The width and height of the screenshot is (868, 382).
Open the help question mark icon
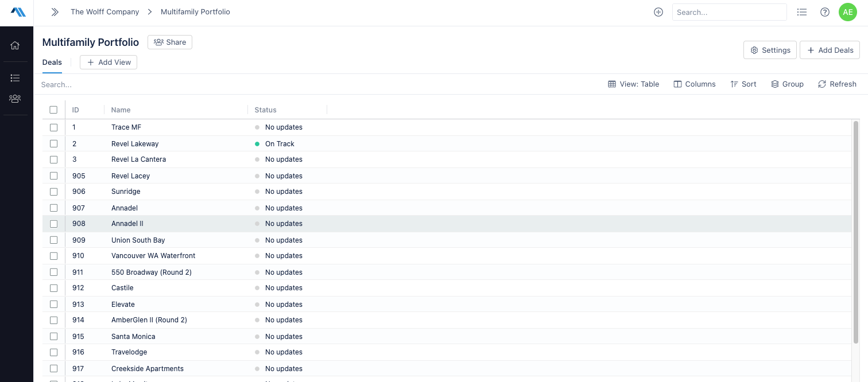point(825,12)
